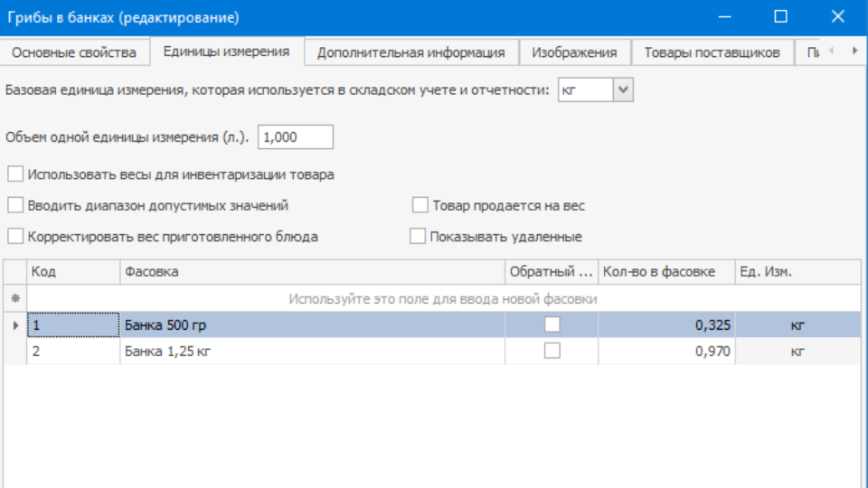868x488 pixels.
Task: Select Банка 500 гр cell
Action: [312, 324]
